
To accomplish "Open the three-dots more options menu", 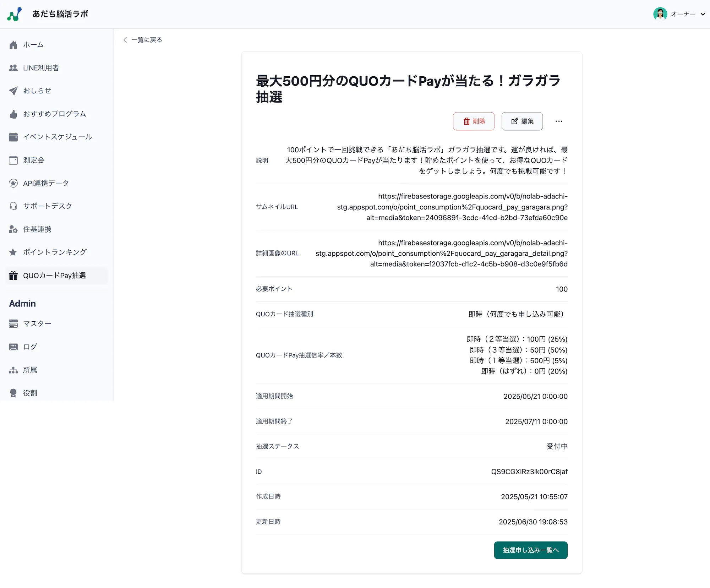I will coord(559,121).
